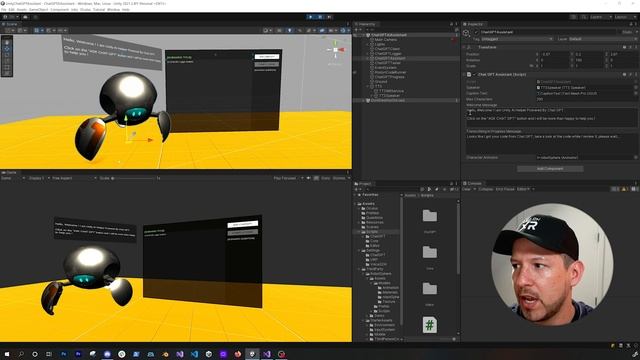Select the View hand tool in Scene overlay
Viewport: 640px width, 360px height.
tap(7, 42)
